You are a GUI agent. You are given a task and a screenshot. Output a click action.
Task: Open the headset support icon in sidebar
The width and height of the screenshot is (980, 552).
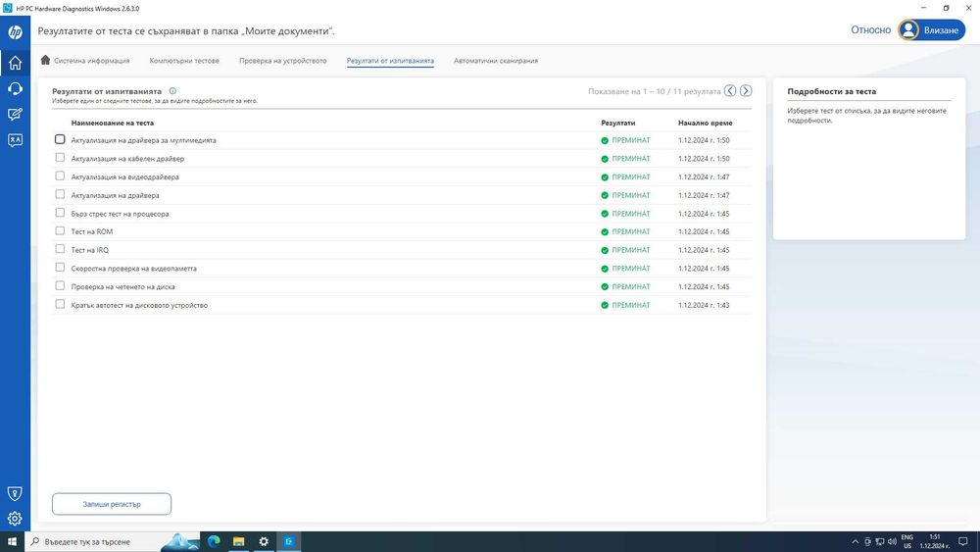coord(15,89)
